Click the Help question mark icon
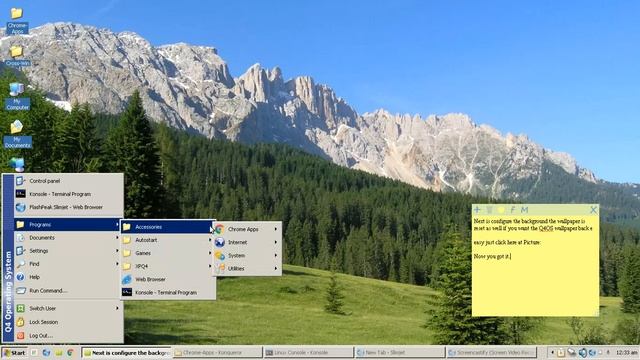Image resolution: width=640 pixels, height=360 pixels. pos(20,277)
